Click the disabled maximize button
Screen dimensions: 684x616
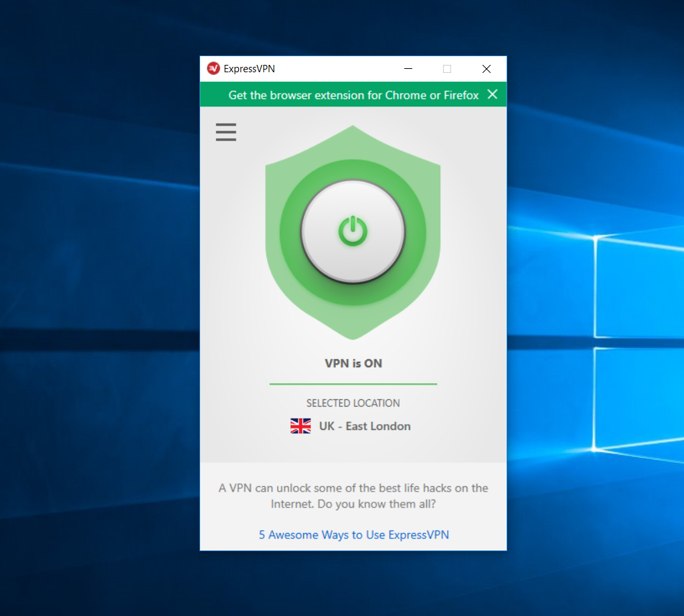pos(447,69)
